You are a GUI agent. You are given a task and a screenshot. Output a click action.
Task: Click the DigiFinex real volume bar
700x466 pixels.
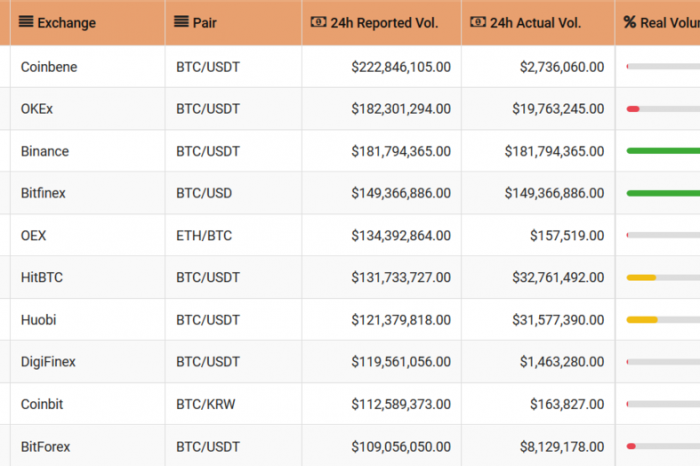663,362
